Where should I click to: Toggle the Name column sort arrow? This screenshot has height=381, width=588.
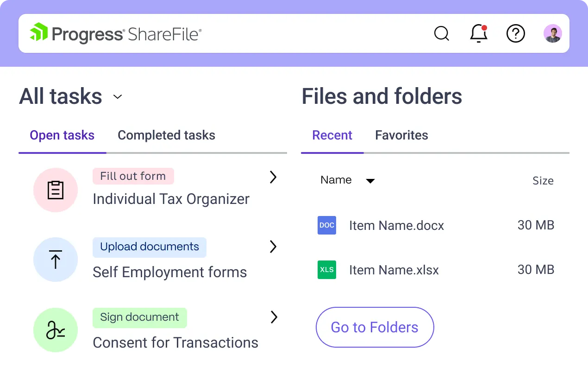(370, 181)
